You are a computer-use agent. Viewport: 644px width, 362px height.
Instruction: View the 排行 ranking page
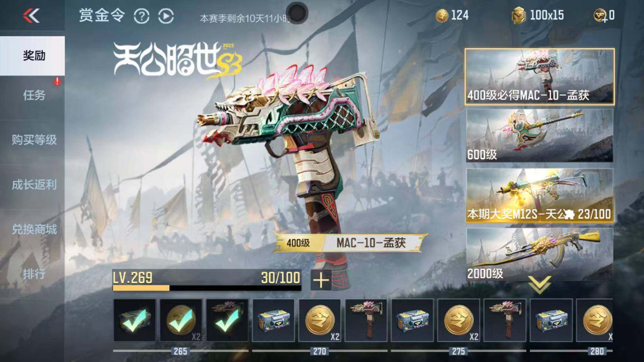34,274
